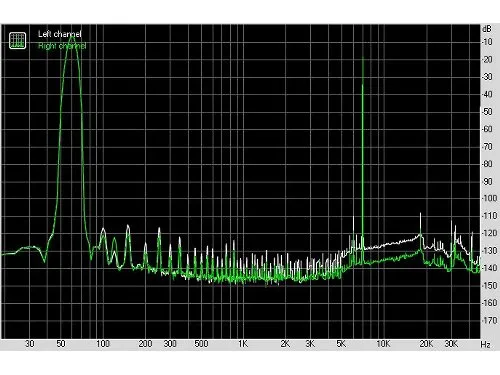The image size is (500, 375).
Task: Click the '30K' frequency axis label
Action: (451, 344)
